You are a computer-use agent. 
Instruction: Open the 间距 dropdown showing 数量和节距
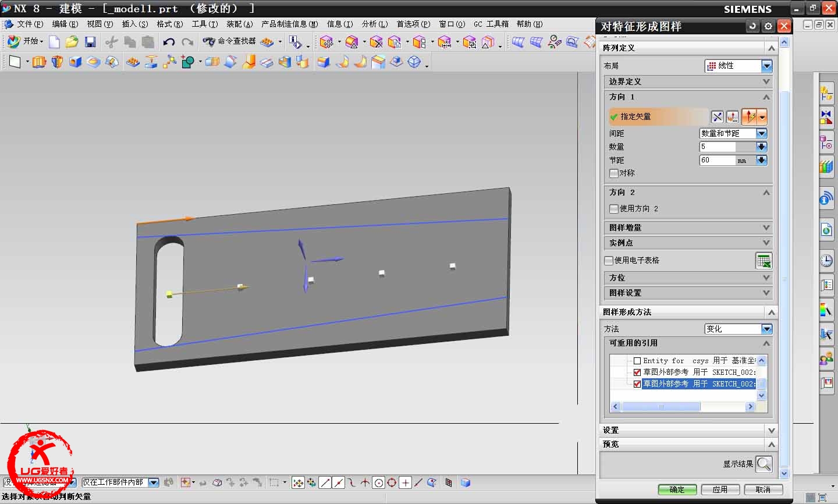pyautogui.click(x=733, y=133)
